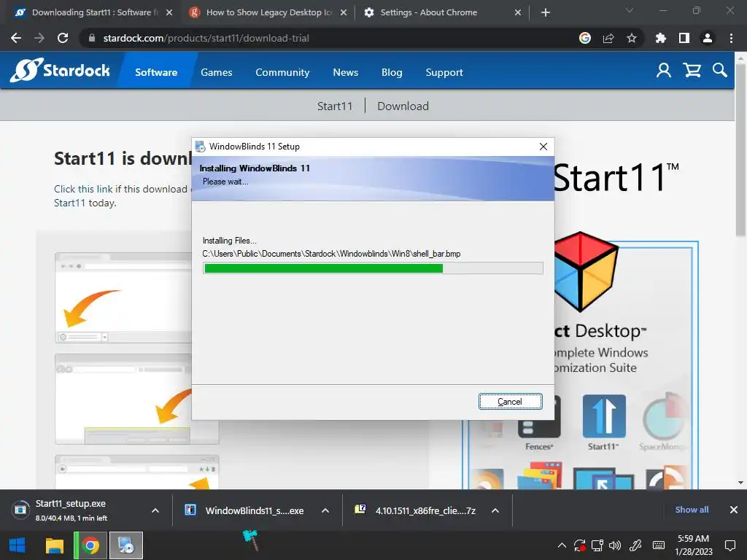Viewport: 747px width, 560px height.
Task: Click the Google icon in address bar
Action: point(585,38)
